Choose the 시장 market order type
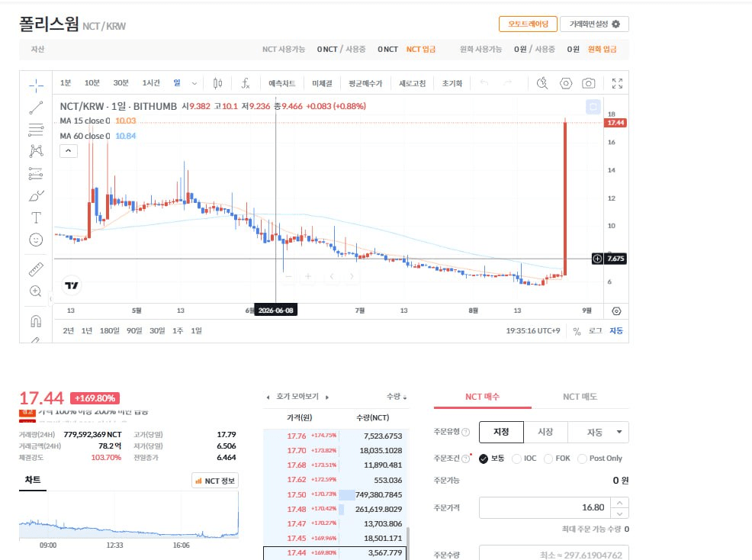The image size is (752, 560). point(546,432)
